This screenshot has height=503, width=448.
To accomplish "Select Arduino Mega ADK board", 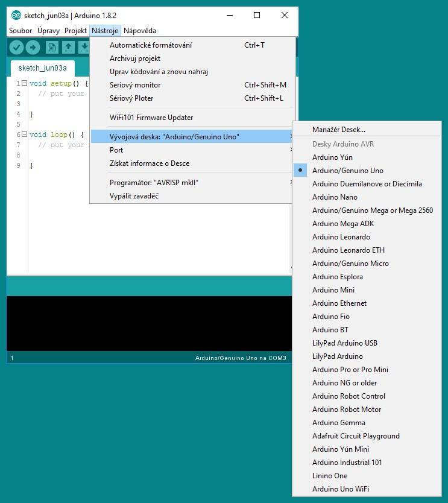I will (367, 224).
